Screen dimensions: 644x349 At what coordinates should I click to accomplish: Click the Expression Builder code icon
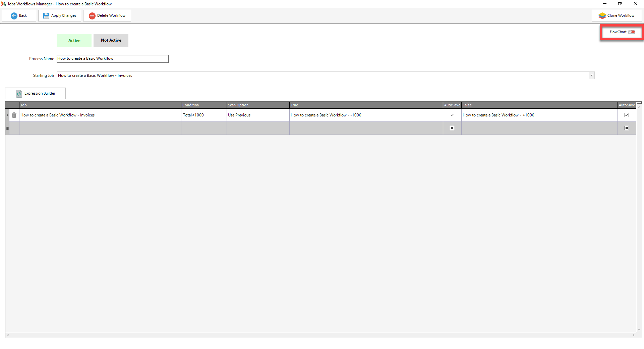pyautogui.click(x=19, y=94)
